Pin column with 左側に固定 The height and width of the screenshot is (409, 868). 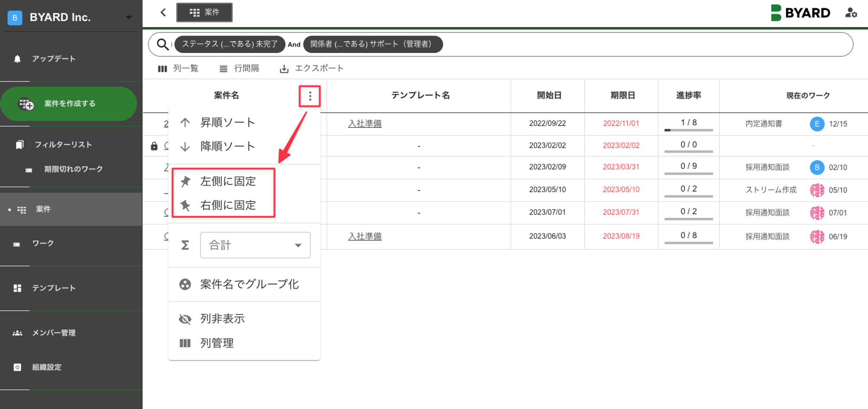pyautogui.click(x=228, y=181)
